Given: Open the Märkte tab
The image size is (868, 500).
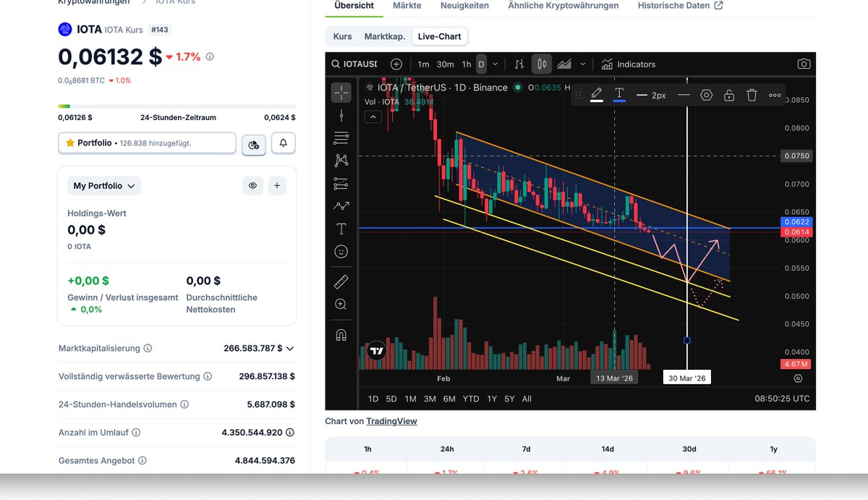Looking at the screenshot, I should tap(407, 6).
